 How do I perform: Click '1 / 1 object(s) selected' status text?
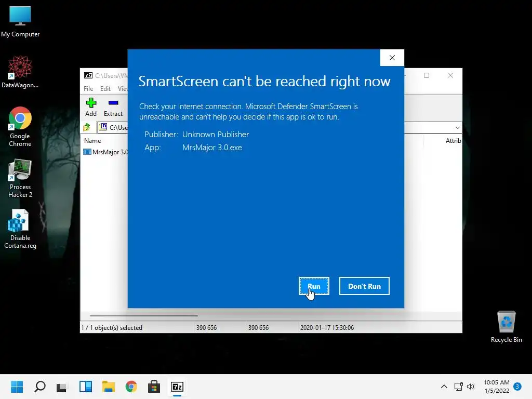112,328
